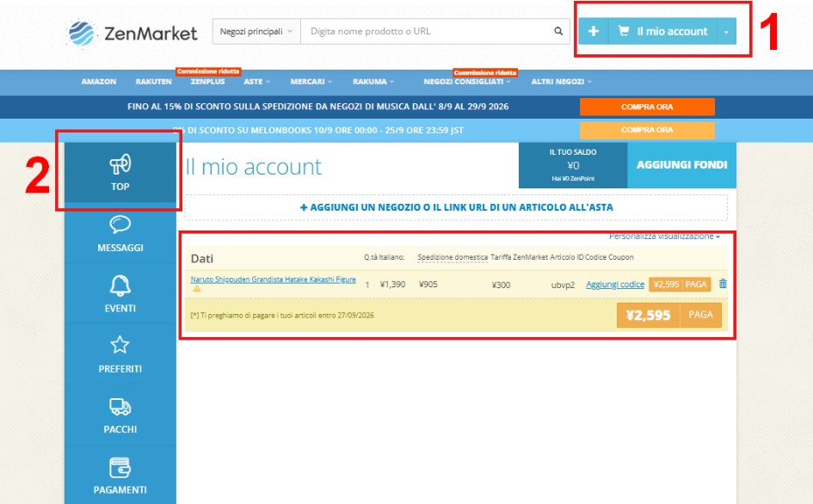Open 'Personalizza visualizzazione' dropdown

pyautogui.click(x=664, y=236)
